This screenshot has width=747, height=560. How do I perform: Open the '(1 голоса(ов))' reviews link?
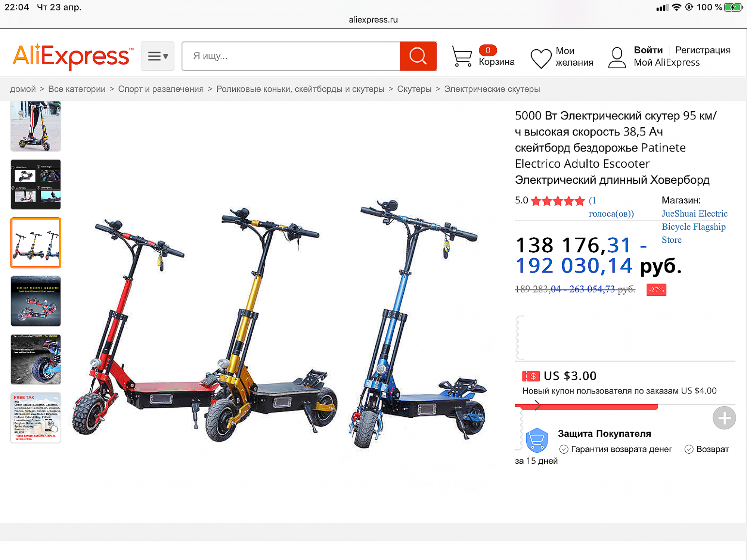point(611,207)
